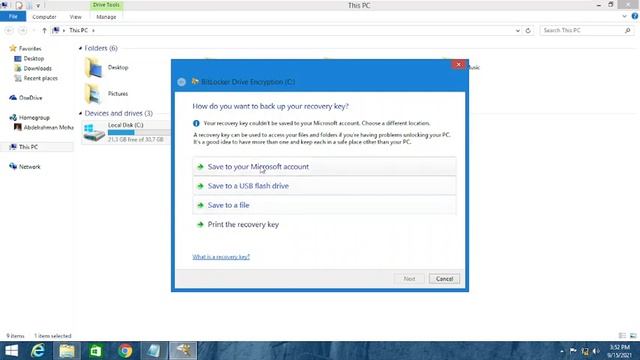Open the Windows Start button
Screen dimensions: 640x360
tap(11, 351)
